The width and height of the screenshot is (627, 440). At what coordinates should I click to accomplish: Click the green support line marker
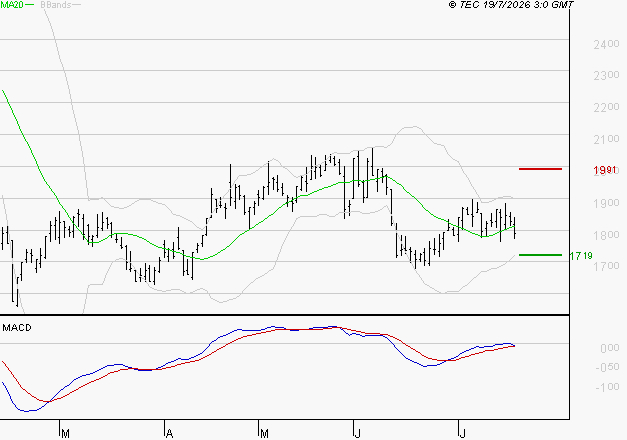point(540,255)
